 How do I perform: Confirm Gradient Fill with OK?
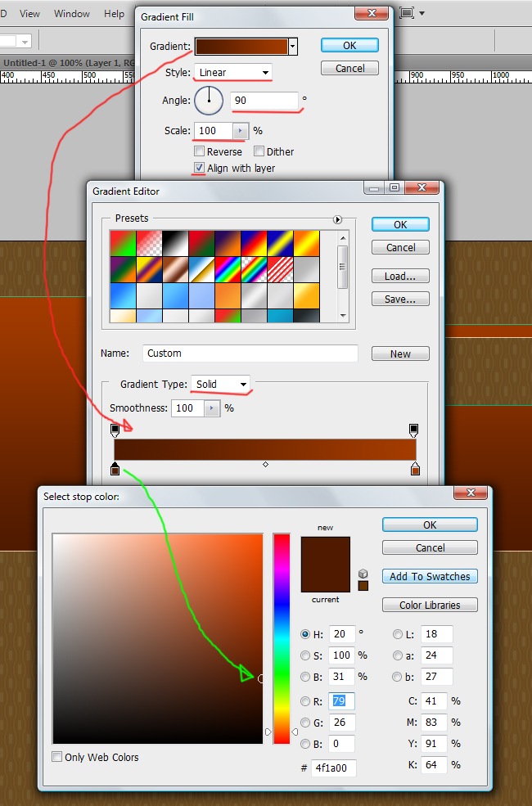click(349, 45)
